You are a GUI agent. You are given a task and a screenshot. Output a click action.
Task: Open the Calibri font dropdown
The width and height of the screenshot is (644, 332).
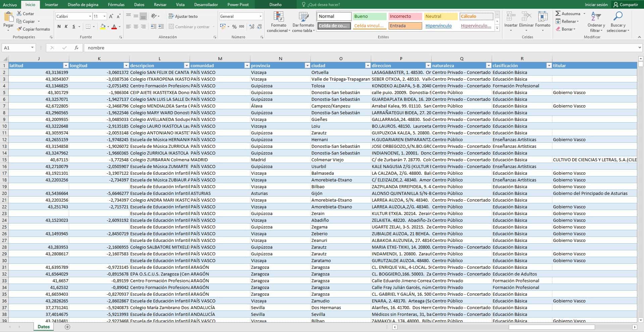click(x=89, y=16)
